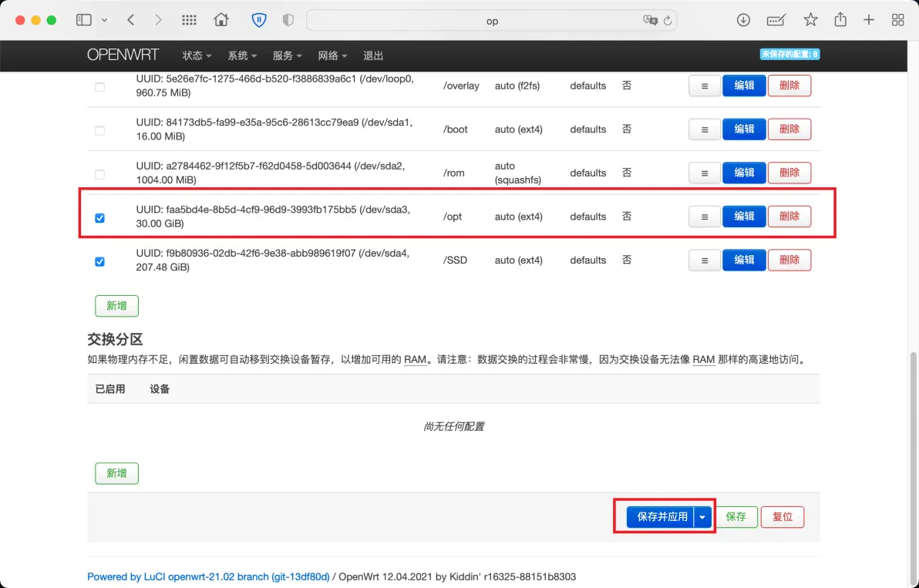Enable the /rom mount checkbox

[99, 174]
